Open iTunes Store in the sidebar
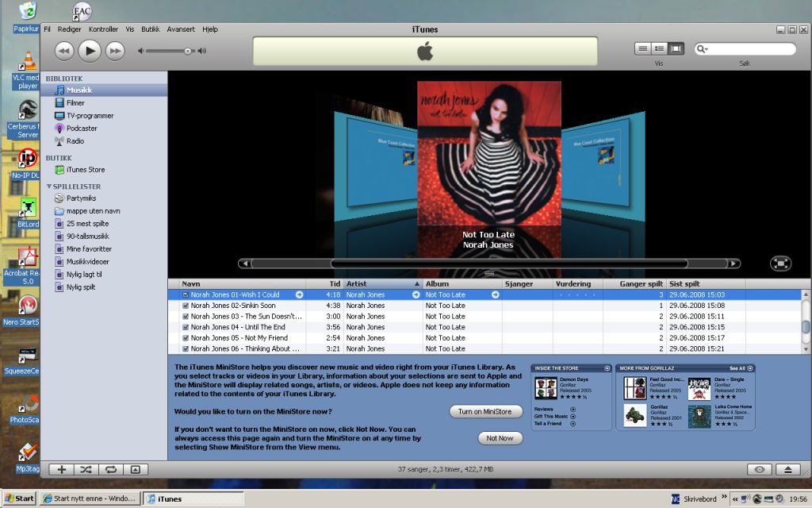The height and width of the screenshot is (508, 812). (86, 170)
